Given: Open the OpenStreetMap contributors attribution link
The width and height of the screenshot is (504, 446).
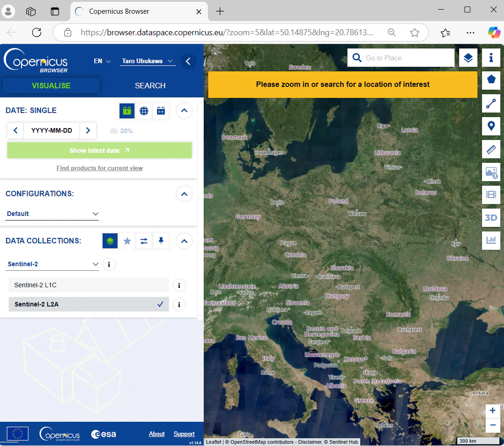Looking at the screenshot, I should 260,442.
